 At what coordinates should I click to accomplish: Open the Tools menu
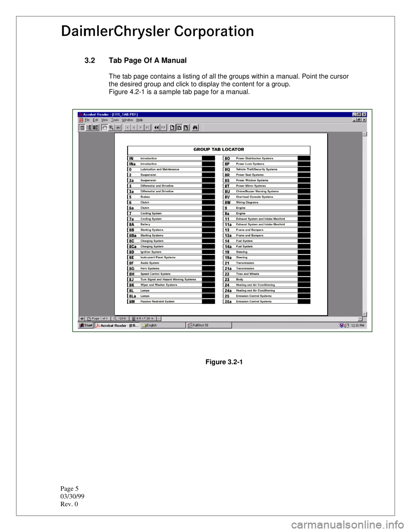click(115, 120)
